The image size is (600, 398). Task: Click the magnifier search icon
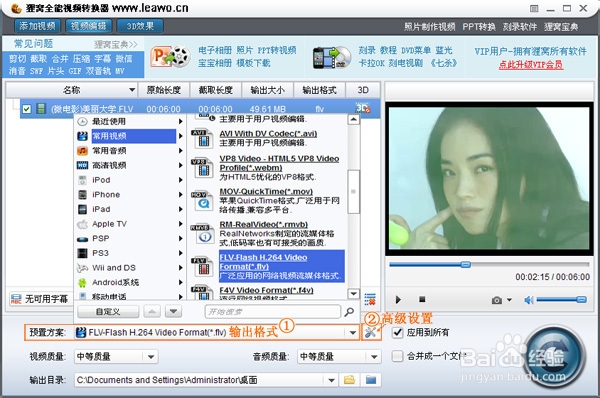pyautogui.click(x=349, y=312)
